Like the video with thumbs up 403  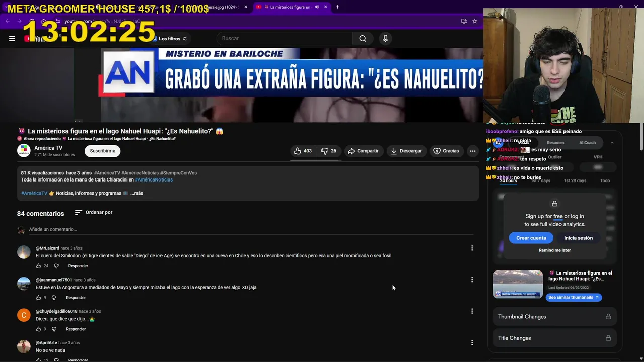click(x=303, y=151)
